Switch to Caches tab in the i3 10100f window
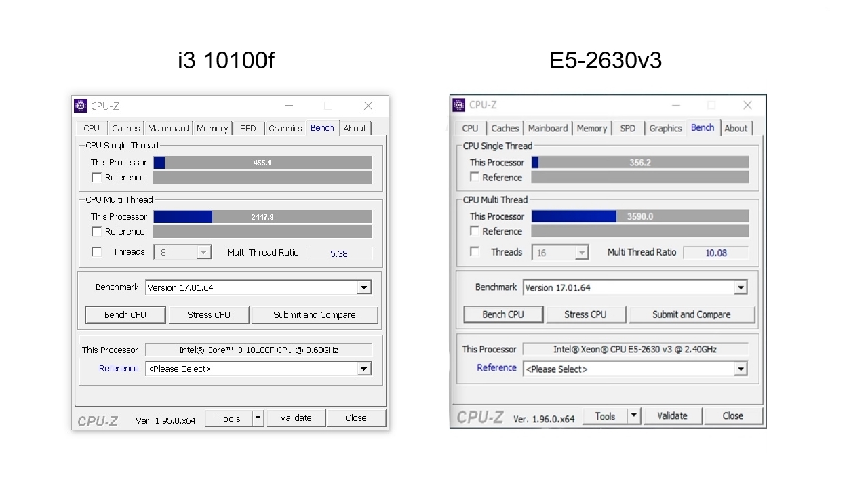 click(126, 128)
